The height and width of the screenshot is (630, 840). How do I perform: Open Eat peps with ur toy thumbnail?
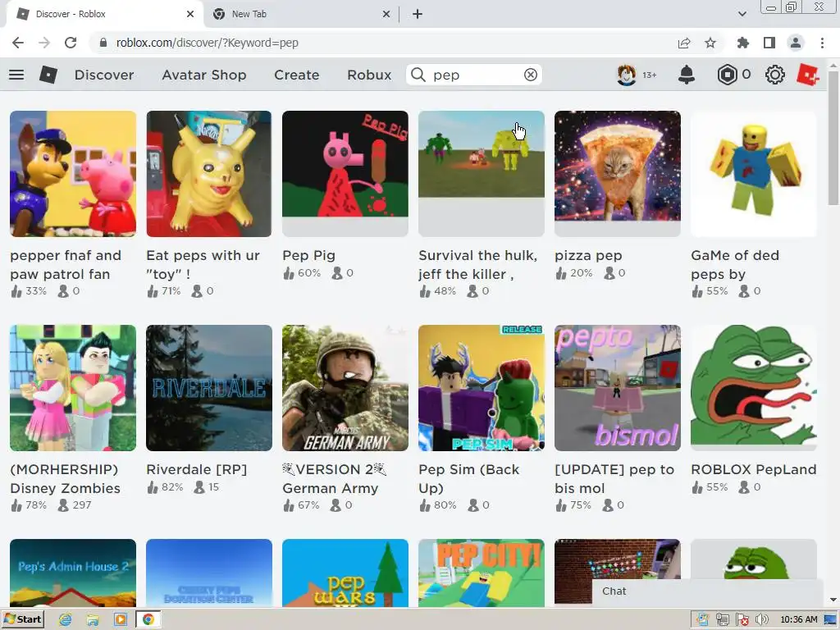coord(209,174)
